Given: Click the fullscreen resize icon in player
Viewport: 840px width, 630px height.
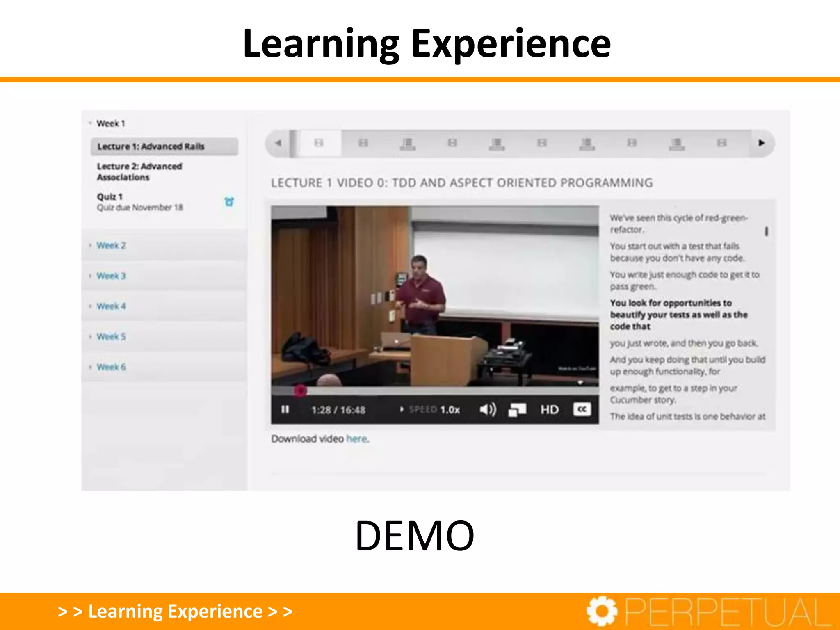Looking at the screenshot, I should [x=517, y=409].
